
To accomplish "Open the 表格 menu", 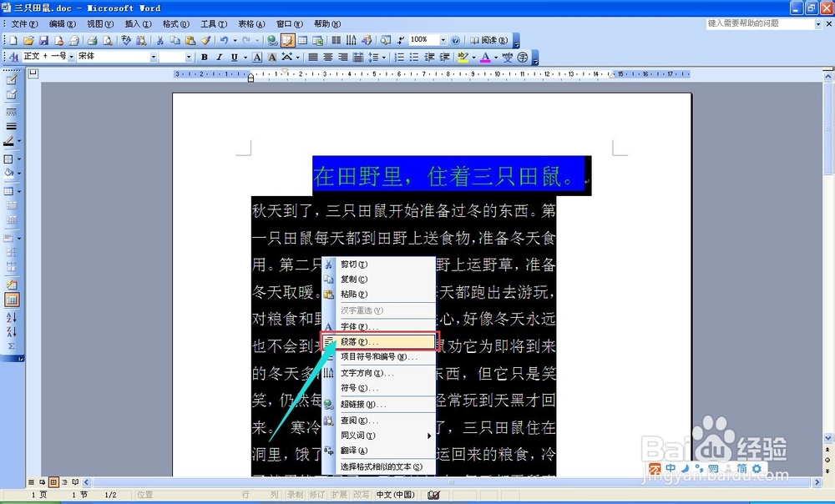I will pos(251,24).
